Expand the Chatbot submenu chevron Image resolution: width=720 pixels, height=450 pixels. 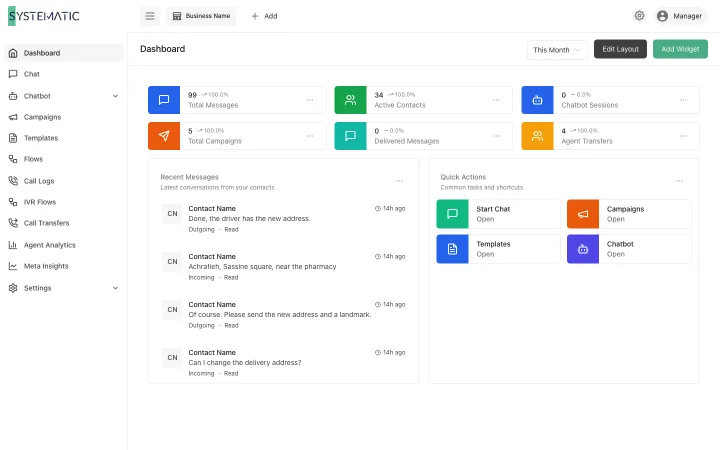[115, 96]
